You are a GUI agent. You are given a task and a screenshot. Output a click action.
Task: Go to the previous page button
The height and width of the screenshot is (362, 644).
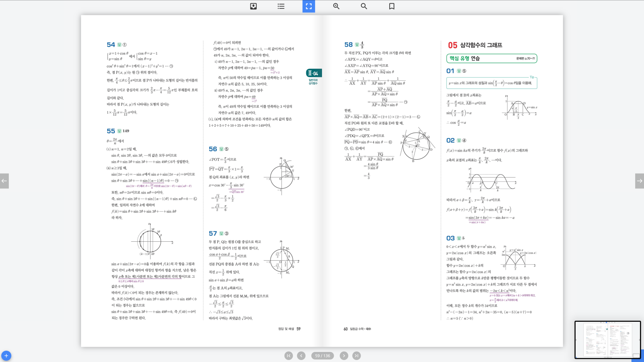301,356
